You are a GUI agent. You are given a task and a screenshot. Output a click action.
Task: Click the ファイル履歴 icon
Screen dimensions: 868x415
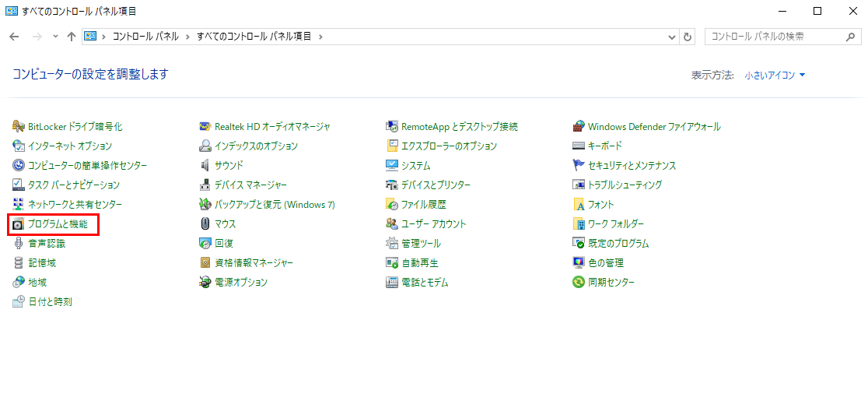pos(393,205)
